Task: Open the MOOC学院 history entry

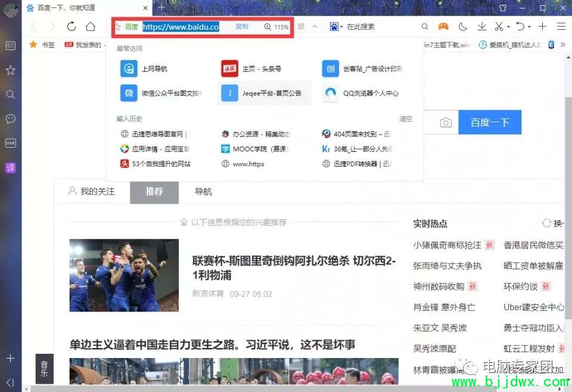Action: click(x=255, y=149)
